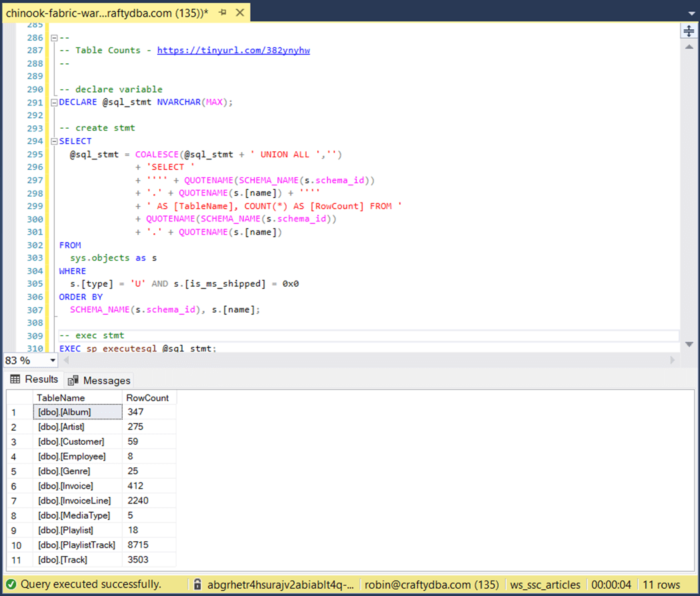Viewport: 700px width, 596px height.
Task: Click the lock icon in the status bar
Action: [x=197, y=585]
